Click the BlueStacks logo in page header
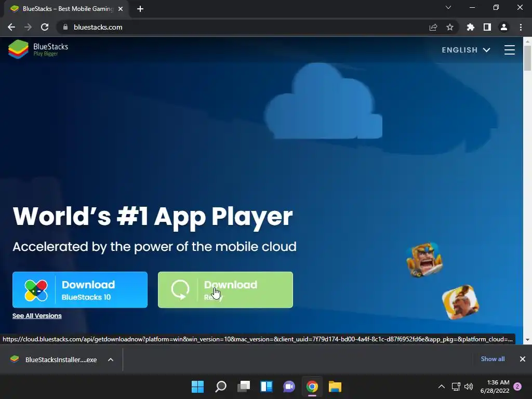Screen dimensions: 532x399 coord(38,49)
